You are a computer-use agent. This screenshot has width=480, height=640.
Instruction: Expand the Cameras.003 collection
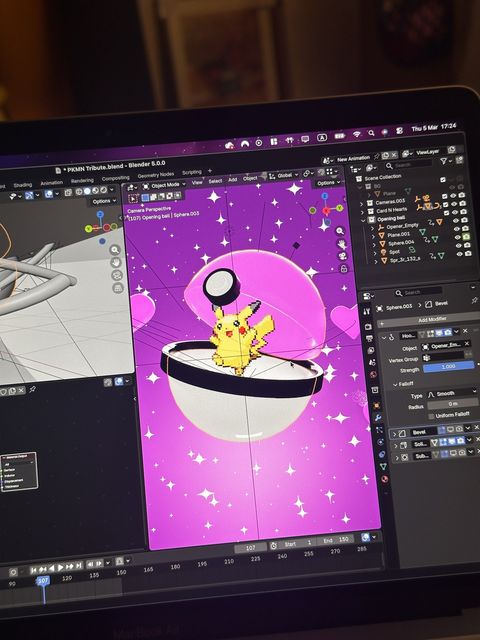tap(362, 203)
